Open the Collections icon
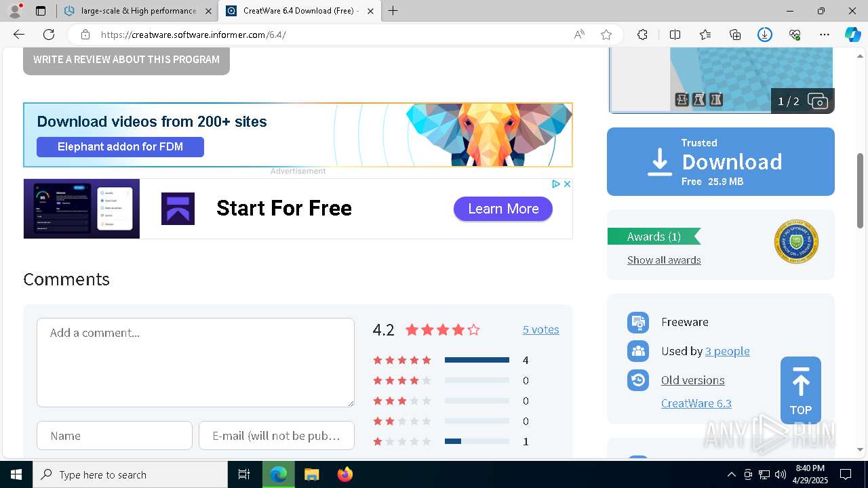The image size is (868, 488). pos(735,35)
